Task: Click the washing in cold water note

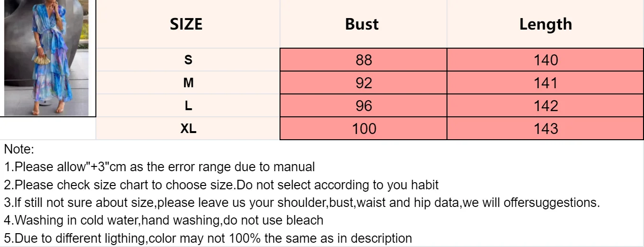Action: pos(164,220)
